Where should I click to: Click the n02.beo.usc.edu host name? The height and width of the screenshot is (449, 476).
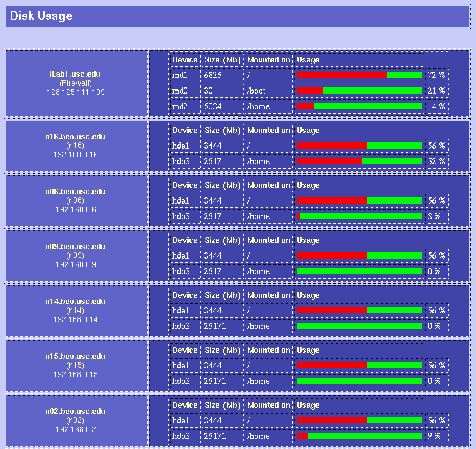[75, 412]
